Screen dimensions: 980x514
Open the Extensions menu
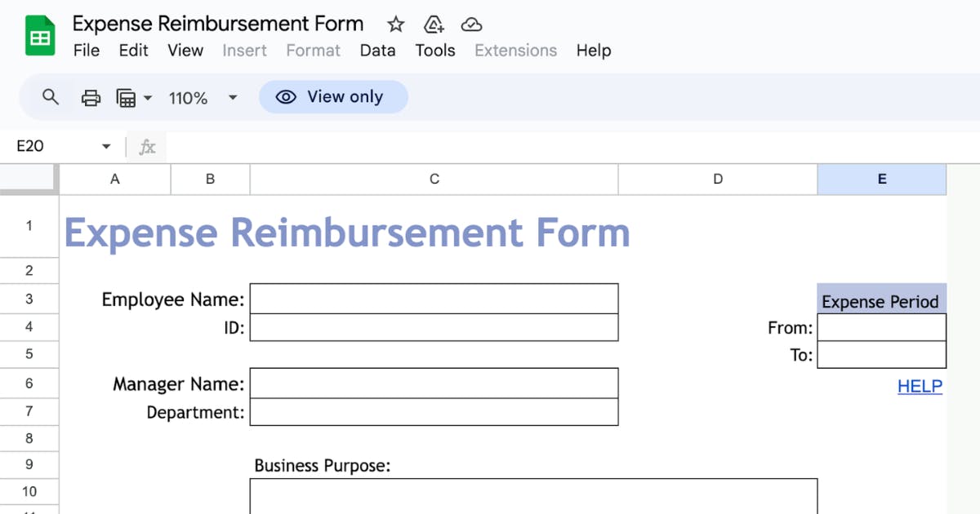click(515, 51)
